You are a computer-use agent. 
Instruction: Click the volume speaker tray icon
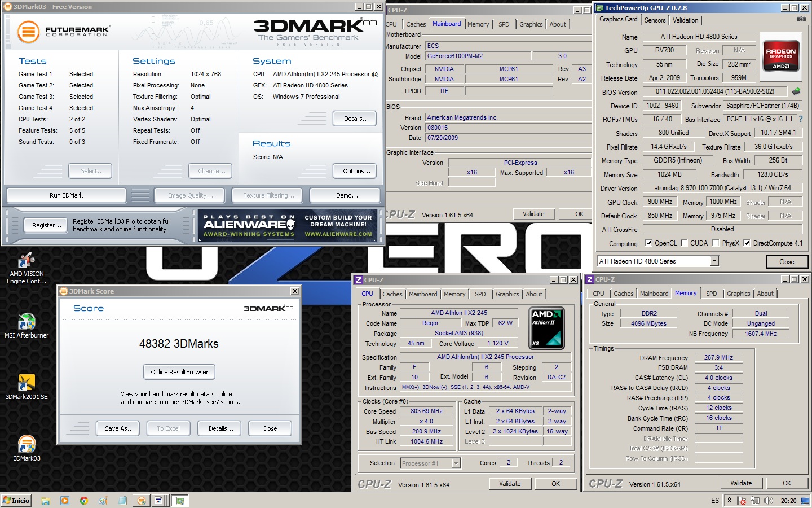768,501
